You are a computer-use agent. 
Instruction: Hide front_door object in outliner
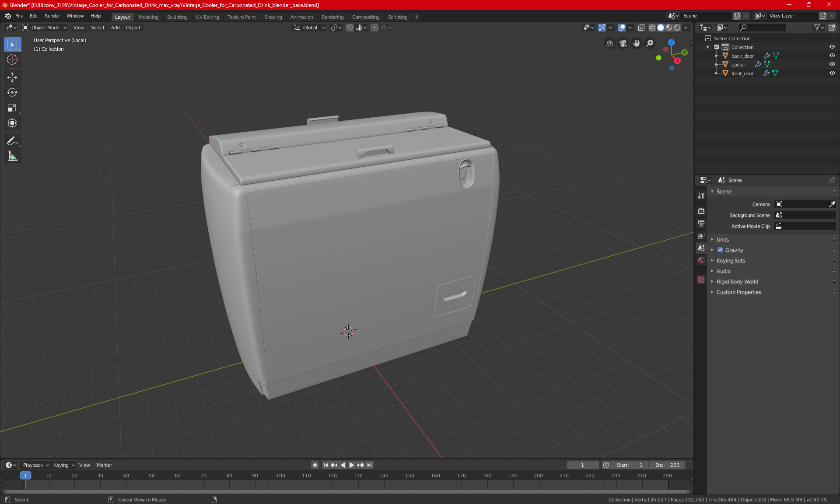click(x=832, y=73)
